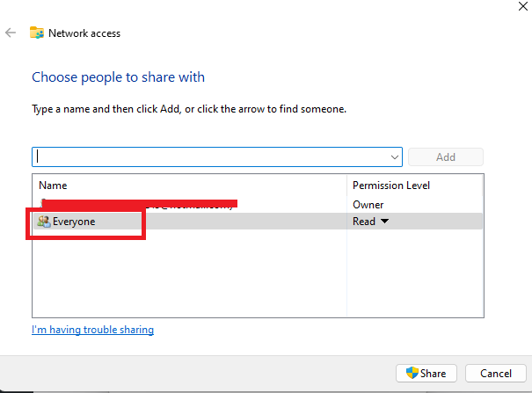Select the Owner permission entry

point(368,204)
